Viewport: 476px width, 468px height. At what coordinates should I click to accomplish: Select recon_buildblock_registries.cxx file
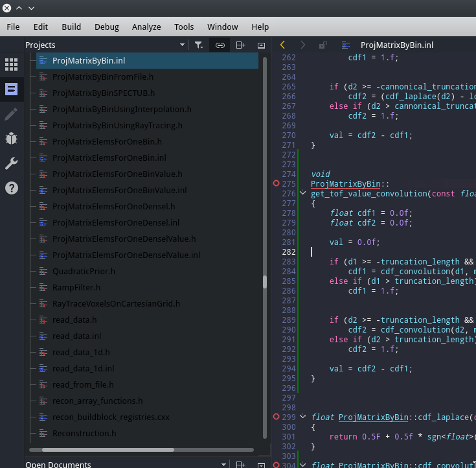111,417
